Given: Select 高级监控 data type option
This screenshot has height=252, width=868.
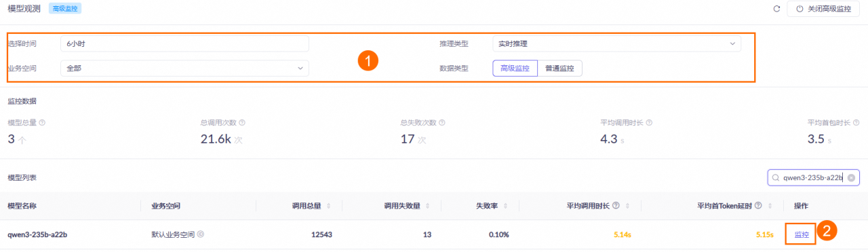Looking at the screenshot, I should pos(515,68).
